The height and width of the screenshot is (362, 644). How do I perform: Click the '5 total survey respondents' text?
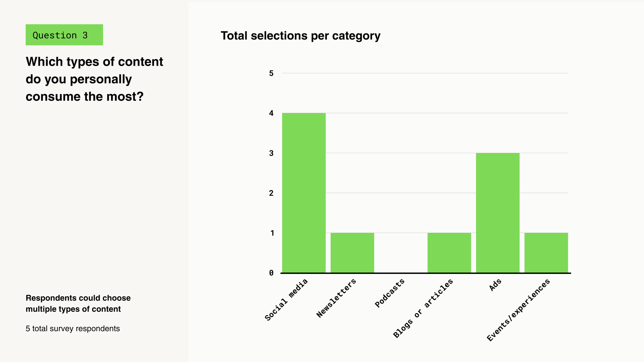[73, 329]
